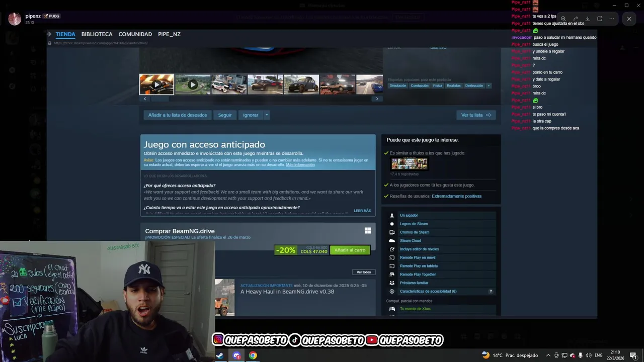Open Google Chrome from the Windows taskbar
The image size is (644, 362).
click(253, 355)
